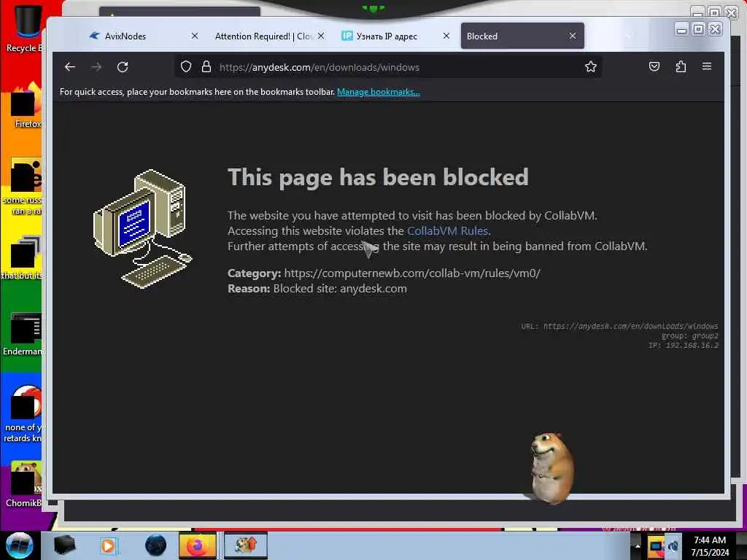Save page to Pocket icon
747x560 pixels.
click(x=654, y=66)
